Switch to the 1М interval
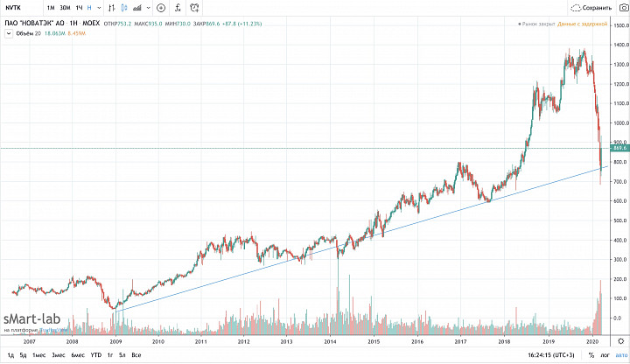The image size is (630, 364). tap(51, 8)
